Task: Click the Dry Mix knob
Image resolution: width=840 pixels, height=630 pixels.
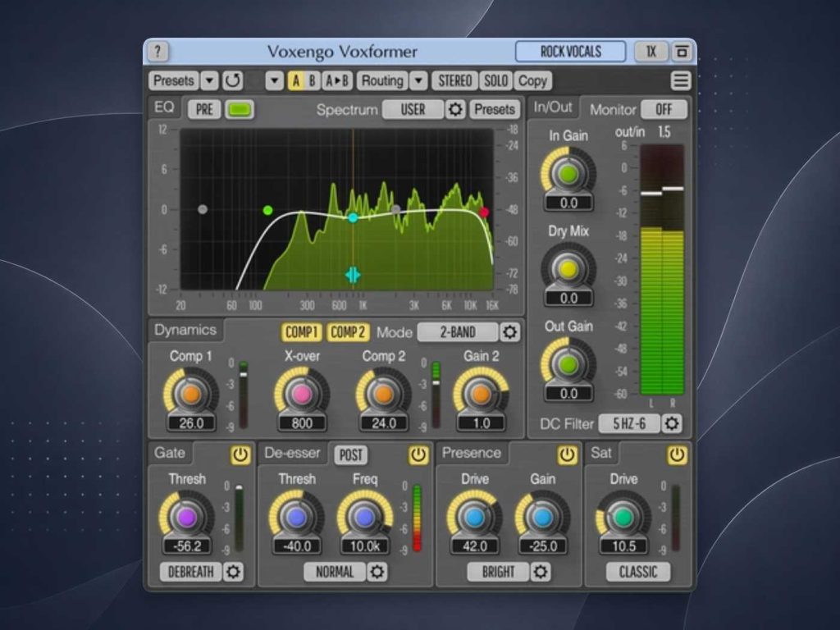Action: click(568, 269)
